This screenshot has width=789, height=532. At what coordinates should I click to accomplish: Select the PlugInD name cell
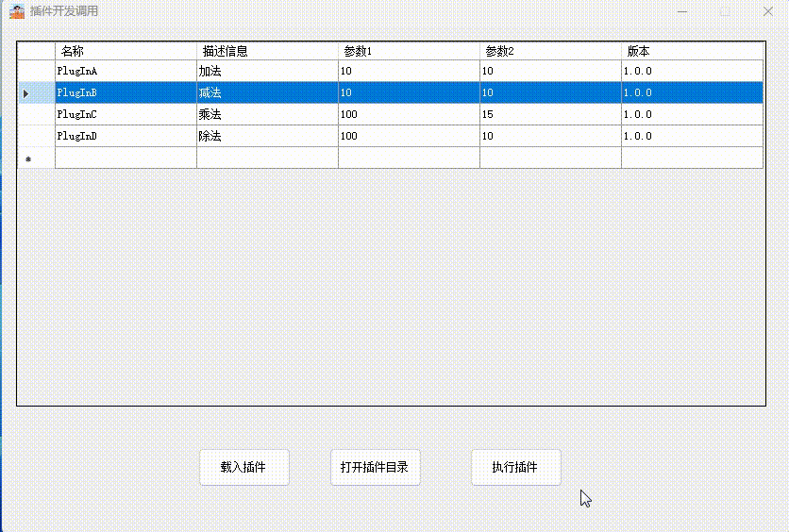point(126,136)
